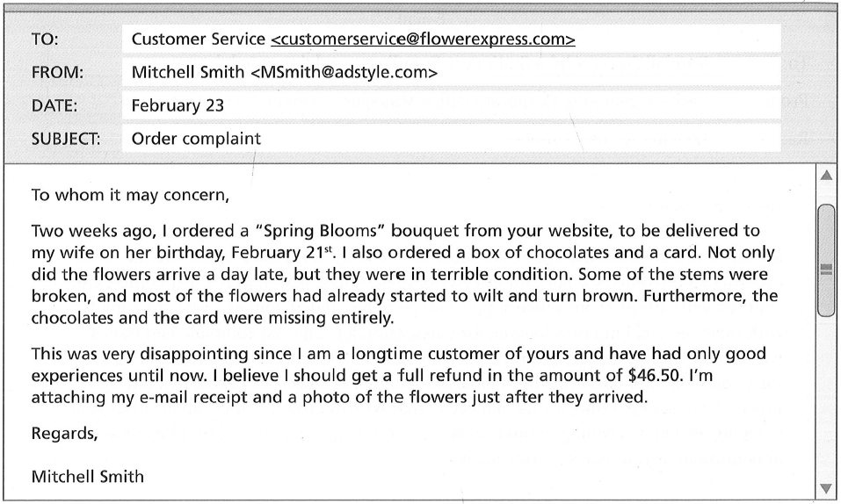The image size is (841, 504).
Task: Click the scrollbar down arrow
Action: 827,488
